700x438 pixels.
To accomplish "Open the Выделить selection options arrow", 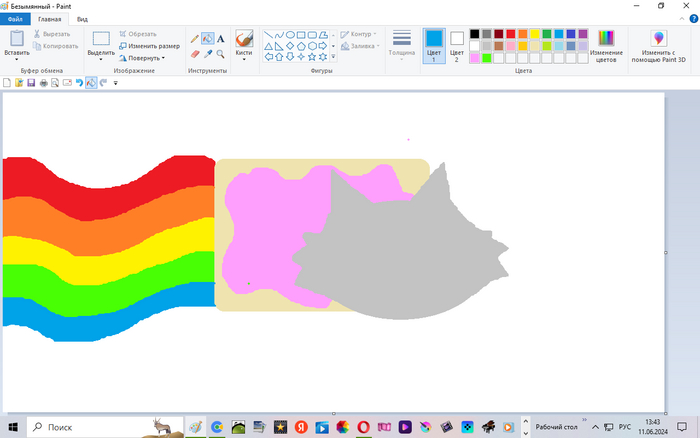I will [x=101, y=59].
